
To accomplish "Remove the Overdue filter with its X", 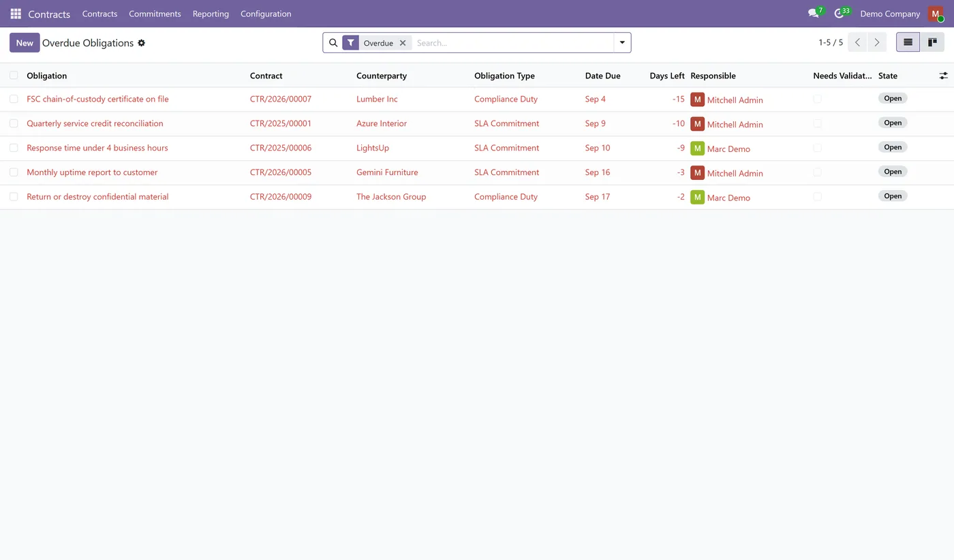I will click(403, 43).
